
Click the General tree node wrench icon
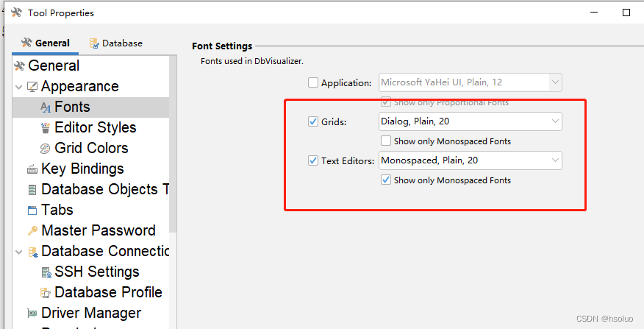pyautogui.click(x=19, y=66)
